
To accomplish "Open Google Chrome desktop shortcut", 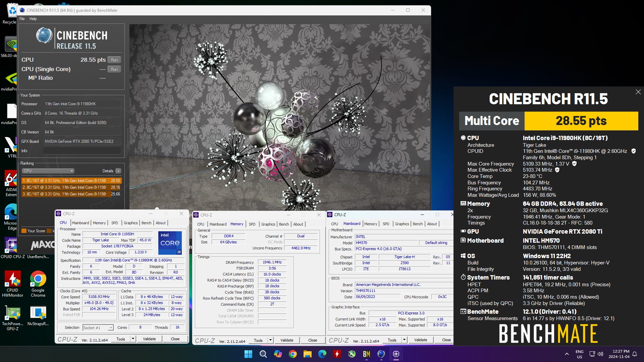I will tap(38, 284).
